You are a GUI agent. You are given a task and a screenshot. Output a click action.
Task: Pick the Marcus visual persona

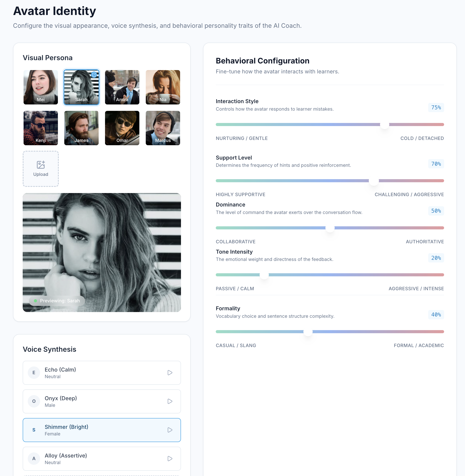pyautogui.click(x=163, y=128)
